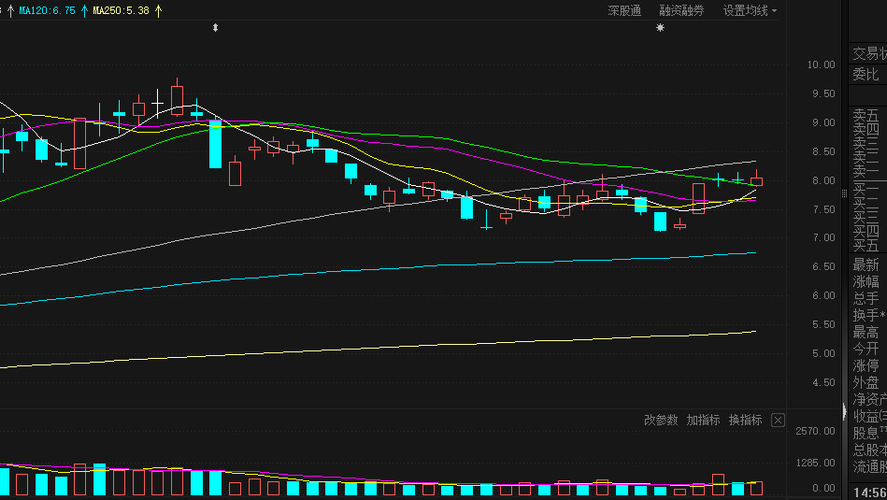Click the 0.00 volume axis label
The height and width of the screenshot is (500, 887).
click(824, 488)
